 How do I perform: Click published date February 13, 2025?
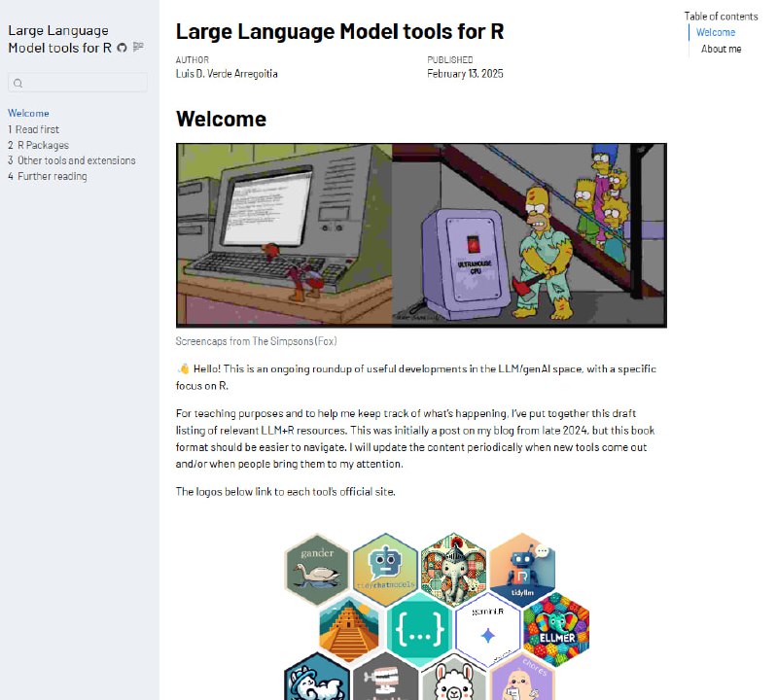[x=465, y=74]
